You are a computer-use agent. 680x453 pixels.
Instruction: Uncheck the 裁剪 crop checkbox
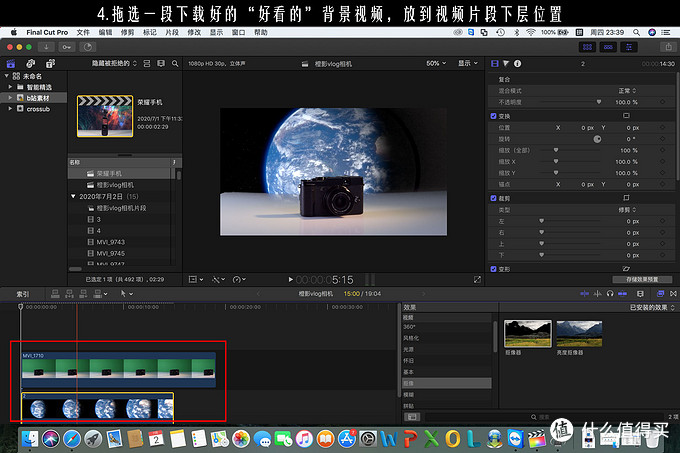coord(493,198)
